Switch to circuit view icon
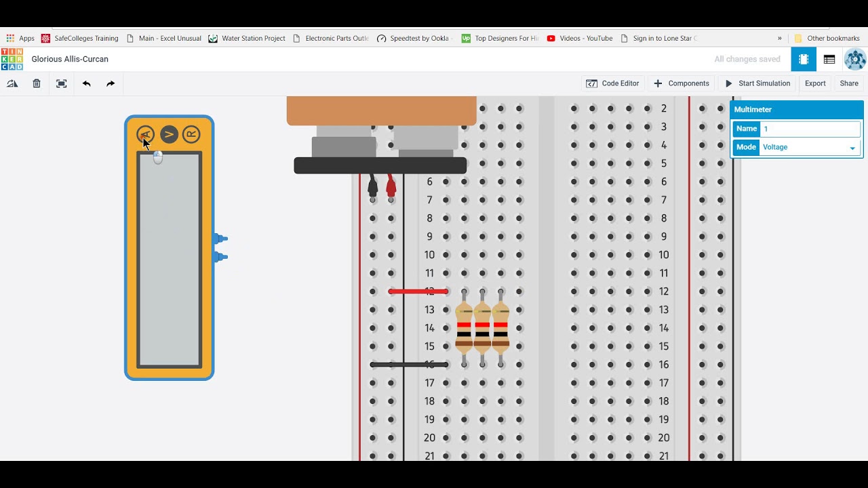The image size is (868, 488). tap(804, 59)
